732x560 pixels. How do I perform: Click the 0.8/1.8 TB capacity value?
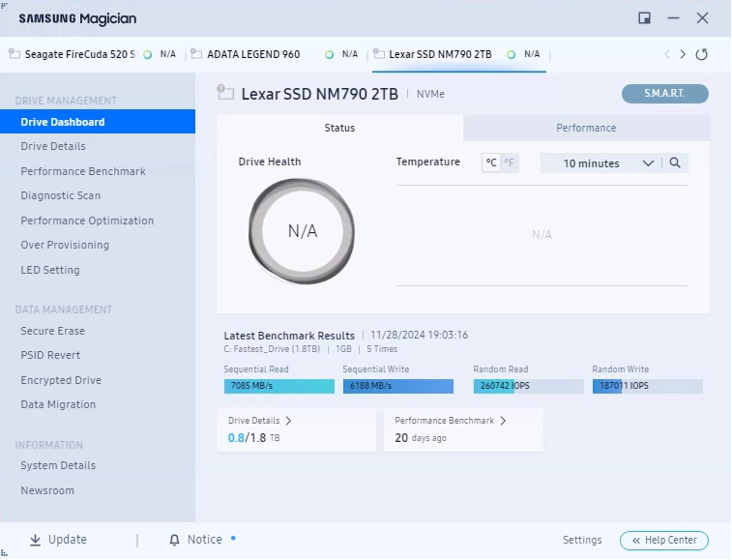pos(253,437)
